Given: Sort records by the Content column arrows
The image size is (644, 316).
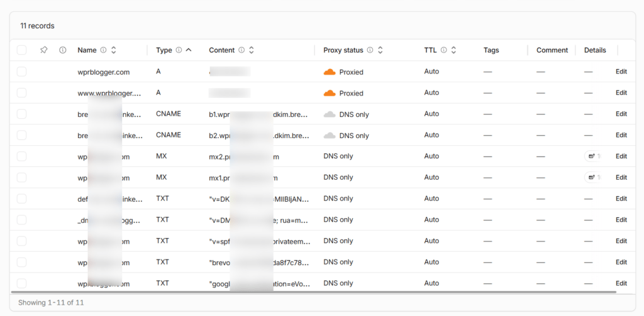Looking at the screenshot, I should (x=252, y=50).
